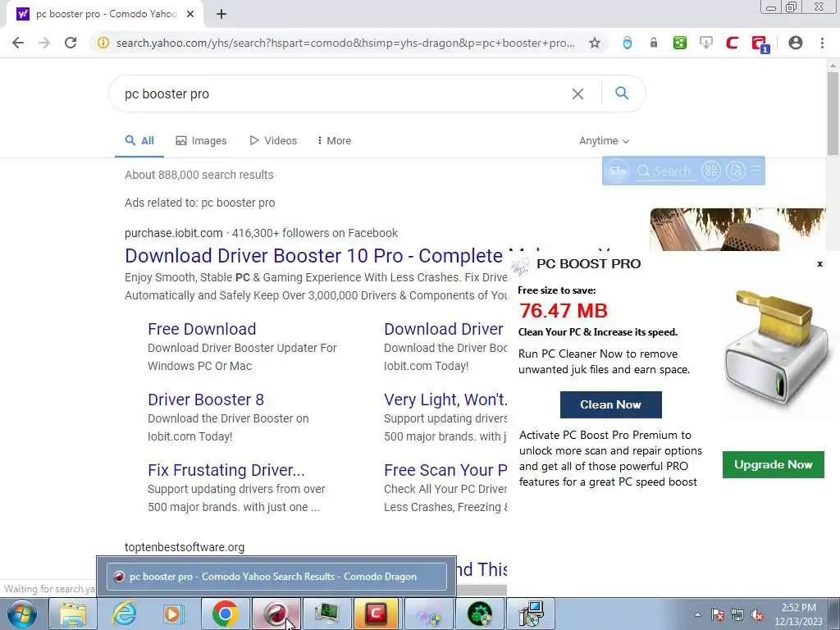
Task: Open the Action Center flag tray icon
Action: [718, 615]
